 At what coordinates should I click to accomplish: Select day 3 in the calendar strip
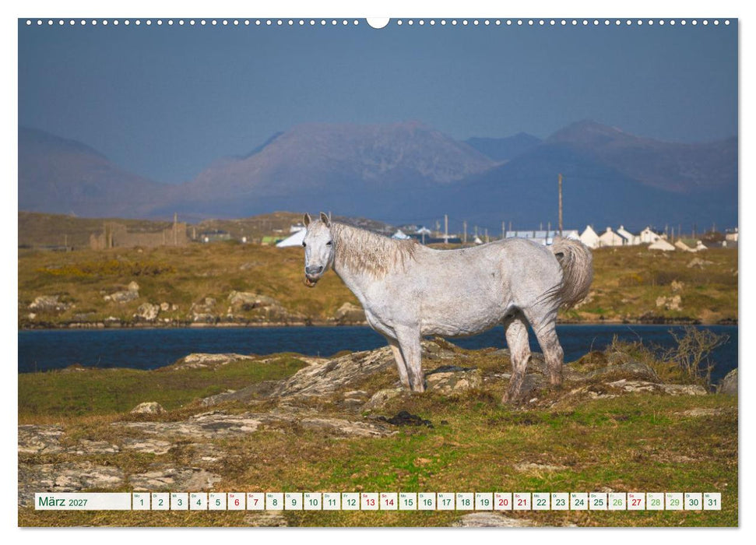179,501
